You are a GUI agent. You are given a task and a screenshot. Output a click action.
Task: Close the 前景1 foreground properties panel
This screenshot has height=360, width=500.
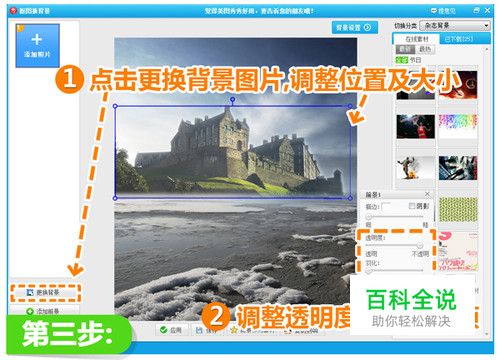point(427,194)
